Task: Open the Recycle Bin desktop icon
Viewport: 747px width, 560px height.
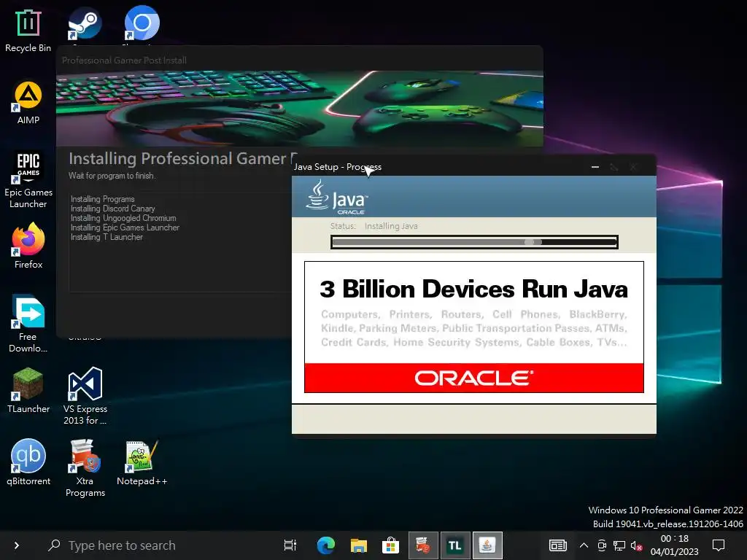Action: 28,31
